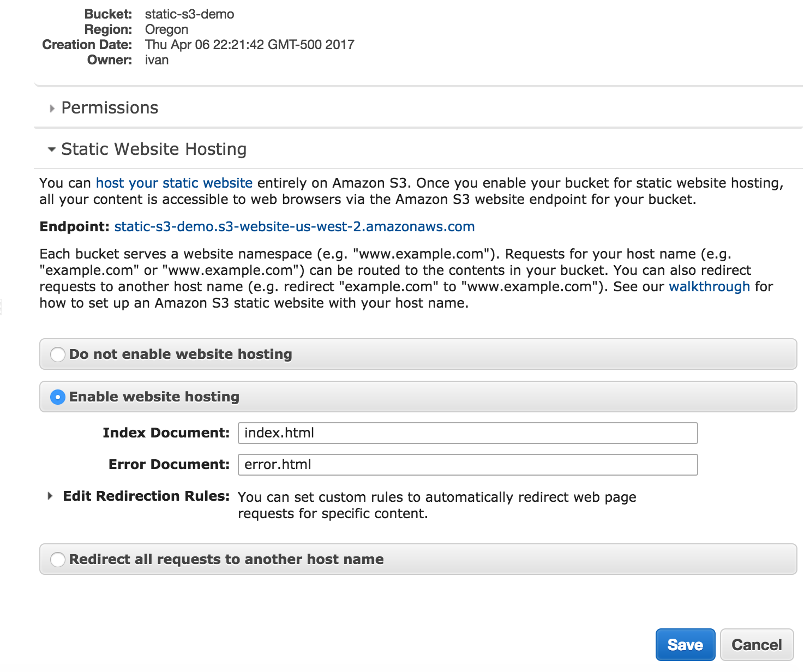Click the creation date Thu Apr 06 value
The height and width of the screenshot is (672, 804).
click(x=250, y=45)
